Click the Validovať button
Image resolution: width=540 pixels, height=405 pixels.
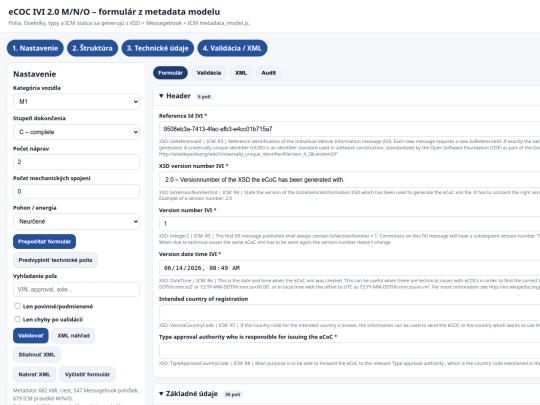click(31, 335)
